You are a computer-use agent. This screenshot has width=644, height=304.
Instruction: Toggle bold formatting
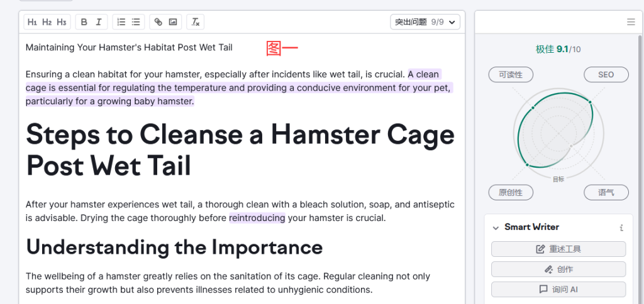tap(84, 22)
